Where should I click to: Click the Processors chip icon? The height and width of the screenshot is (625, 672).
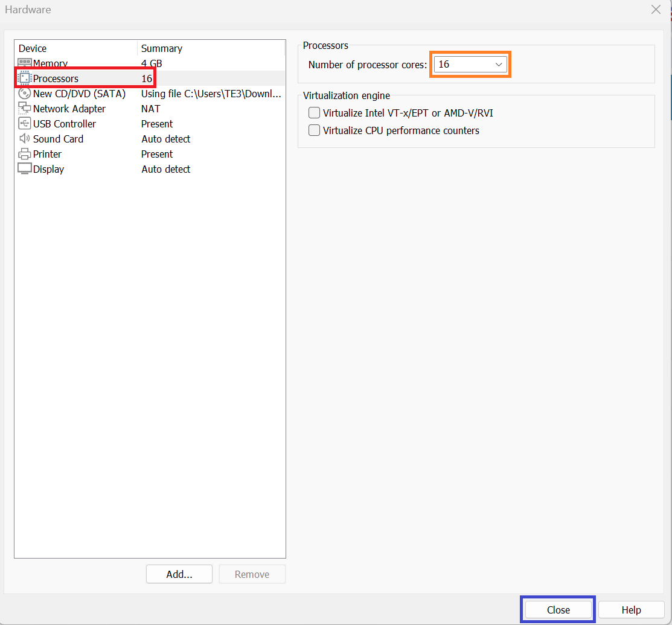pos(24,79)
